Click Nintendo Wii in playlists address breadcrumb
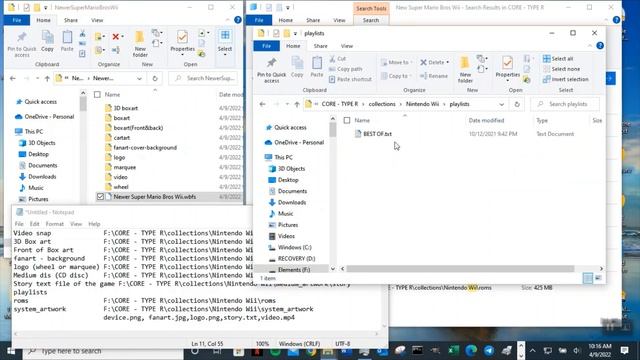Screen dimensions: 640x360 coord(422,104)
